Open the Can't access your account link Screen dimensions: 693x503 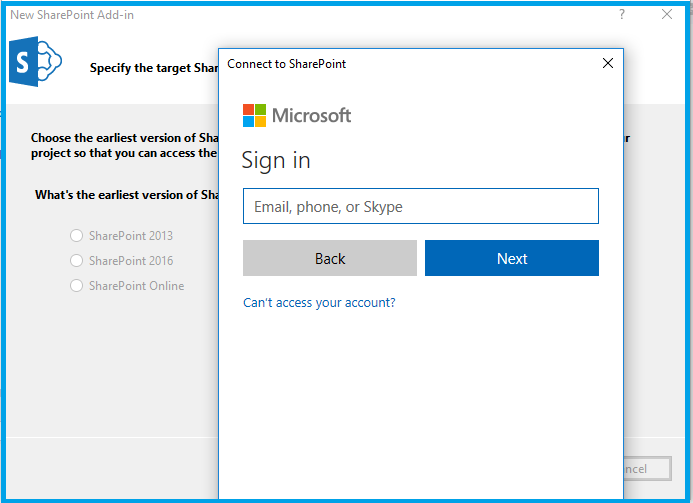pos(319,303)
